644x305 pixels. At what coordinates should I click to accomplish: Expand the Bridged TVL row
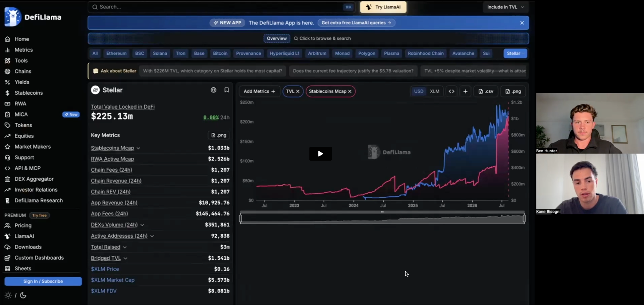[125, 258]
